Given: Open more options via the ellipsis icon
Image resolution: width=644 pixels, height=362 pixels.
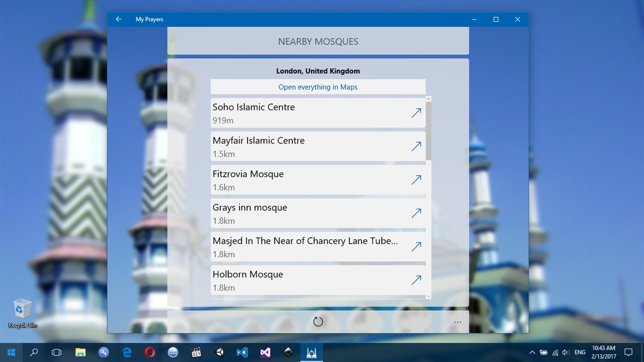Looking at the screenshot, I should 458,322.
